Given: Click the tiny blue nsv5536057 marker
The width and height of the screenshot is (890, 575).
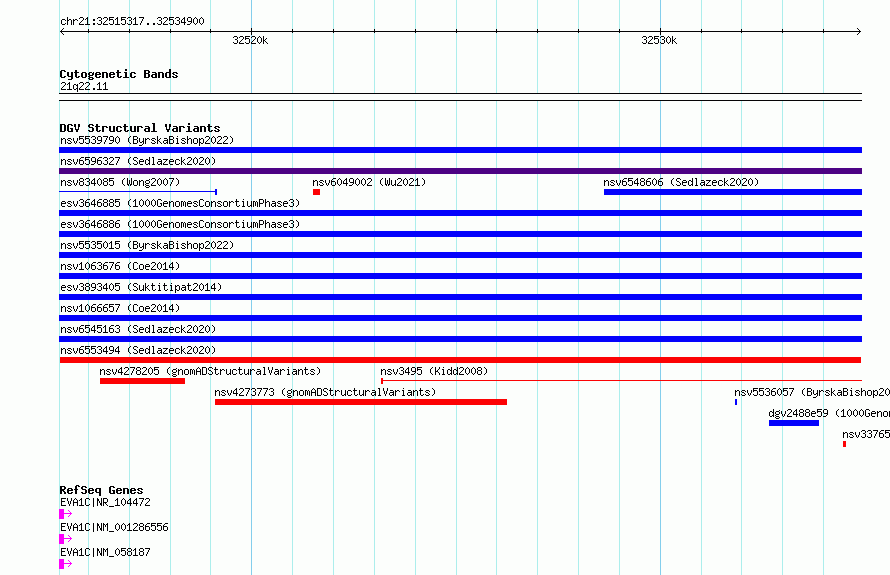Looking at the screenshot, I should 736,402.
